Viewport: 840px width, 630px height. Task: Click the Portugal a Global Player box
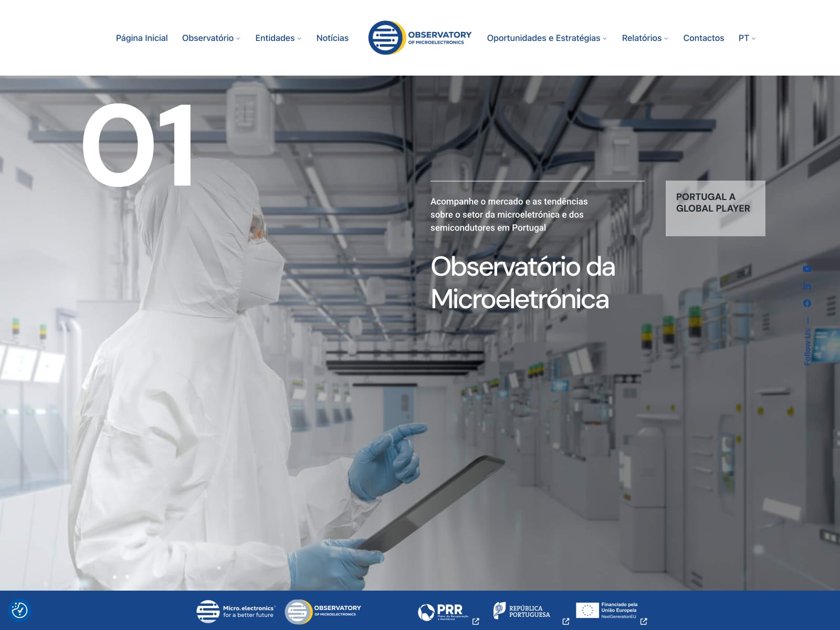point(715,208)
